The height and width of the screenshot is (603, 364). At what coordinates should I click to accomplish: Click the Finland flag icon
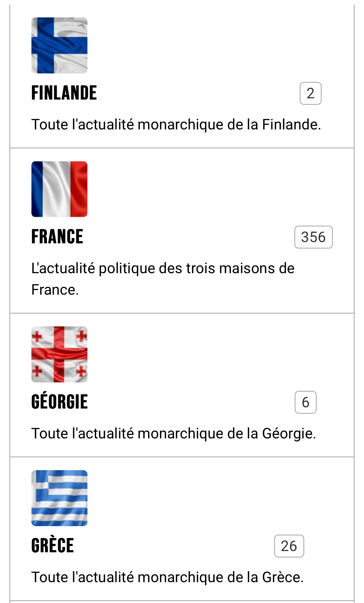(x=59, y=45)
